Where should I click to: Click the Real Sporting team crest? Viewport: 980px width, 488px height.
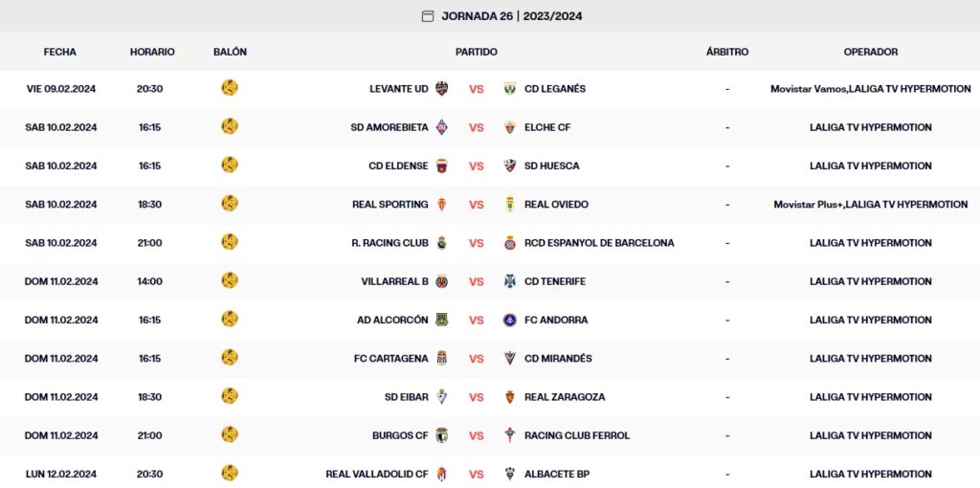pyautogui.click(x=441, y=205)
